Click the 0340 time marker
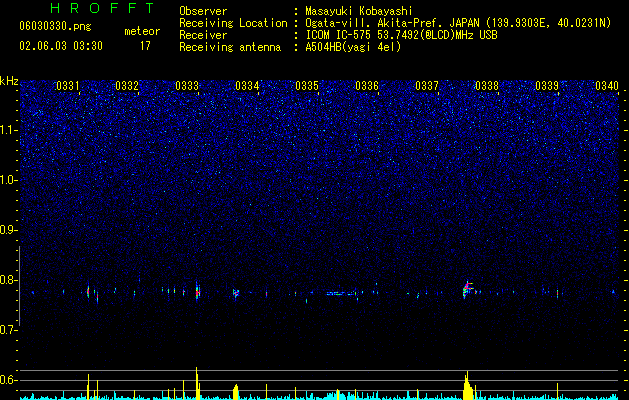Viewport: 629px width, 400px height. pos(607,86)
